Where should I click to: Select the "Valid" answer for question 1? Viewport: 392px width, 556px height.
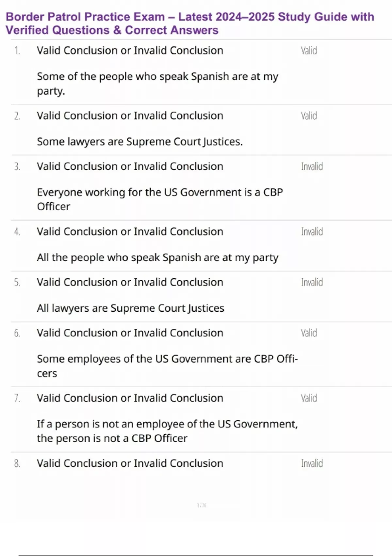point(309,51)
